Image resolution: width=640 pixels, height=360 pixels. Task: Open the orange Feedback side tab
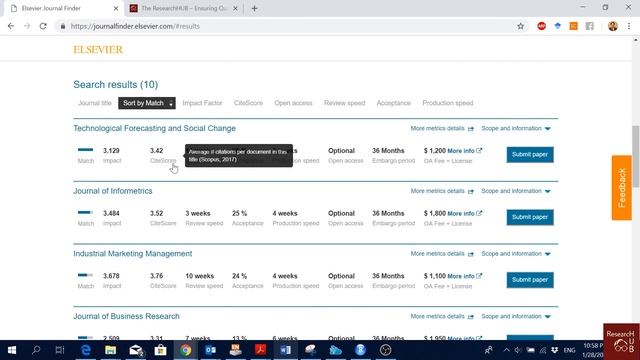click(622, 188)
